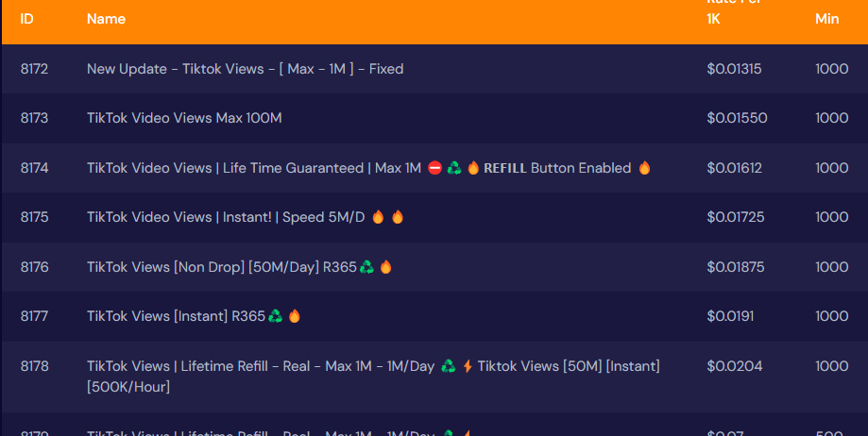The height and width of the screenshot is (436, 868).
Task: Click the Min value 1000 in row 8176
Action: (x=831, y=267)
